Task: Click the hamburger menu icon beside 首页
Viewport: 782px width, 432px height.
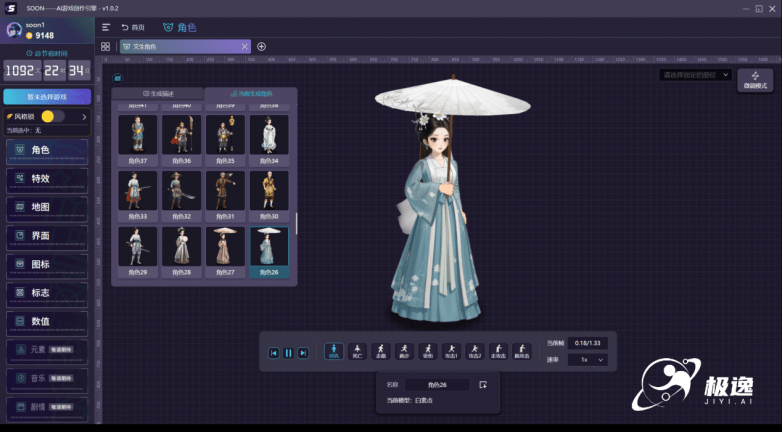Action: [x=106, y=27]
